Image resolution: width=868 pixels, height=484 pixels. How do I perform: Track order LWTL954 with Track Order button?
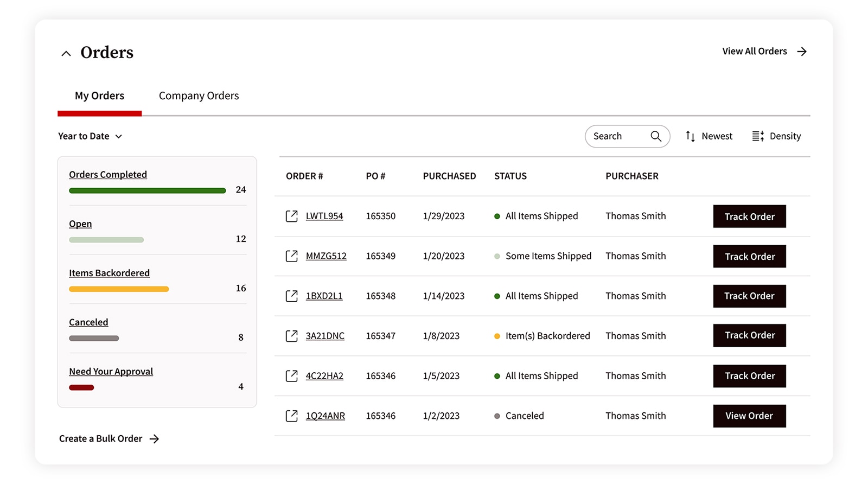pos(749,216)
